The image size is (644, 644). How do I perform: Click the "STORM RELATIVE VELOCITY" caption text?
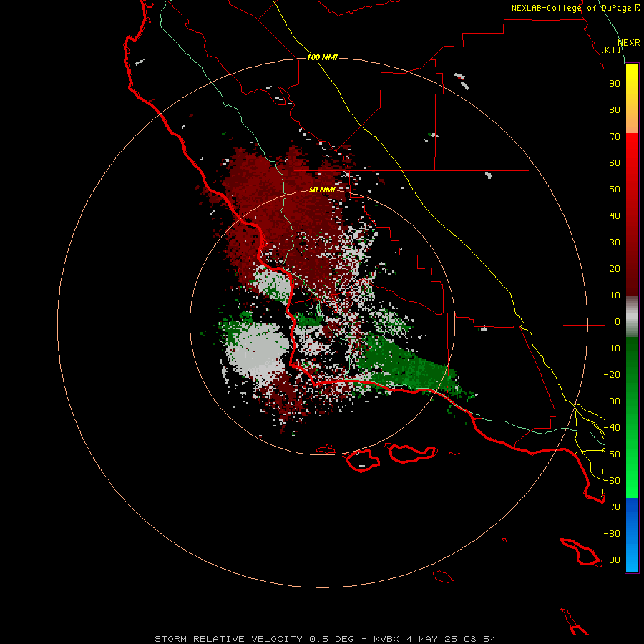(x=228, y=639)
